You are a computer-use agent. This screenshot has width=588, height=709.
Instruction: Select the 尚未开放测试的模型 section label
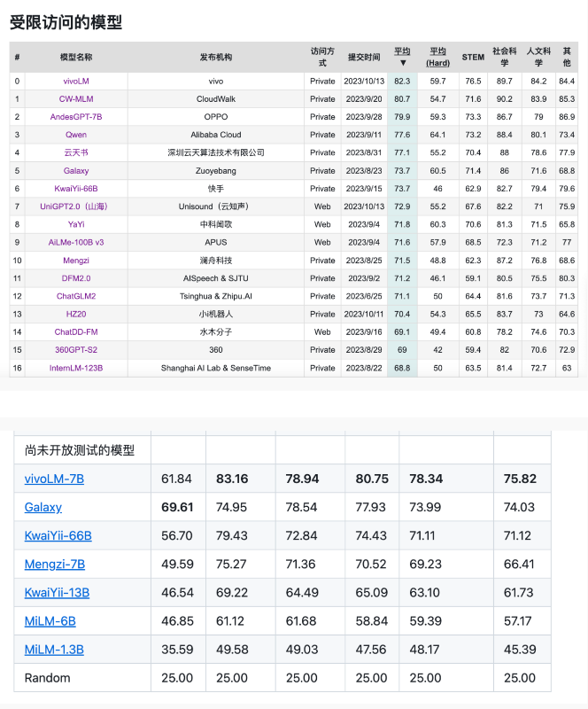(80, 450)
